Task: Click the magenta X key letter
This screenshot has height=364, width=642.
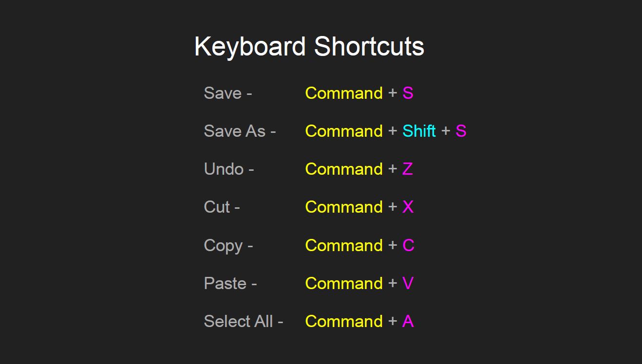Action: [x=408, y=207]
